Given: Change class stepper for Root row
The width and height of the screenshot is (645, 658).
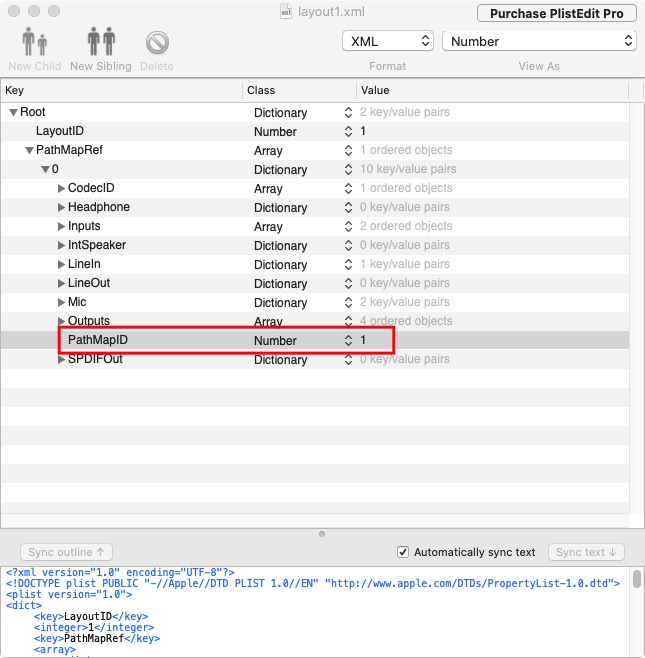Looking at the screenshot, I should pos(348,112).
